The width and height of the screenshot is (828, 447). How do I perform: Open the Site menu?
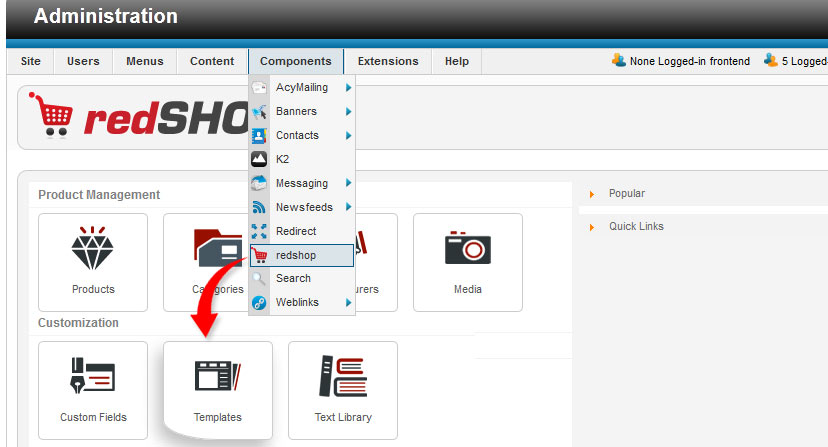(31, 61)
